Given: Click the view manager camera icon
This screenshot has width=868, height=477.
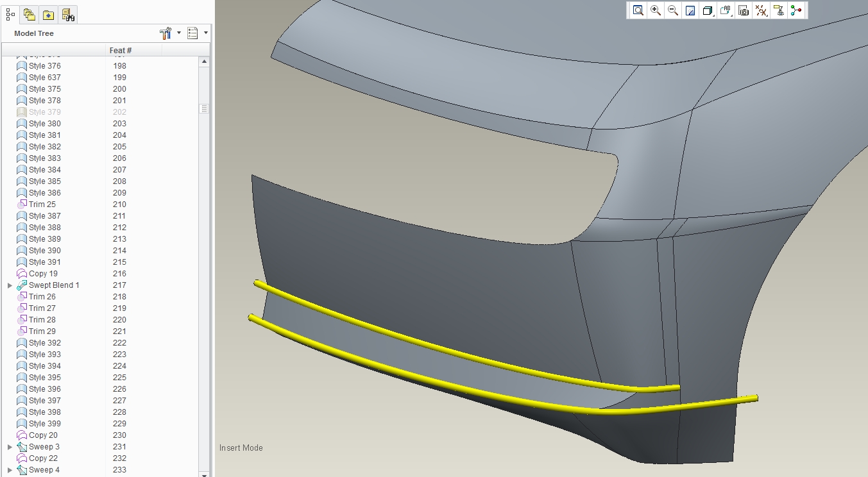Looking at the screenshot, I should pyautogui.click(x=744, y=10).
